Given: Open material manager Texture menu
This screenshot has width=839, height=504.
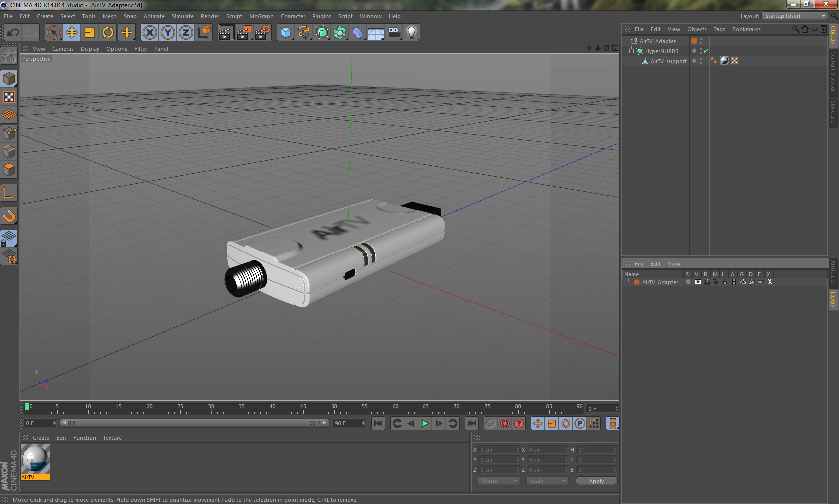Looking at the screenshot, I should [112, 438].
